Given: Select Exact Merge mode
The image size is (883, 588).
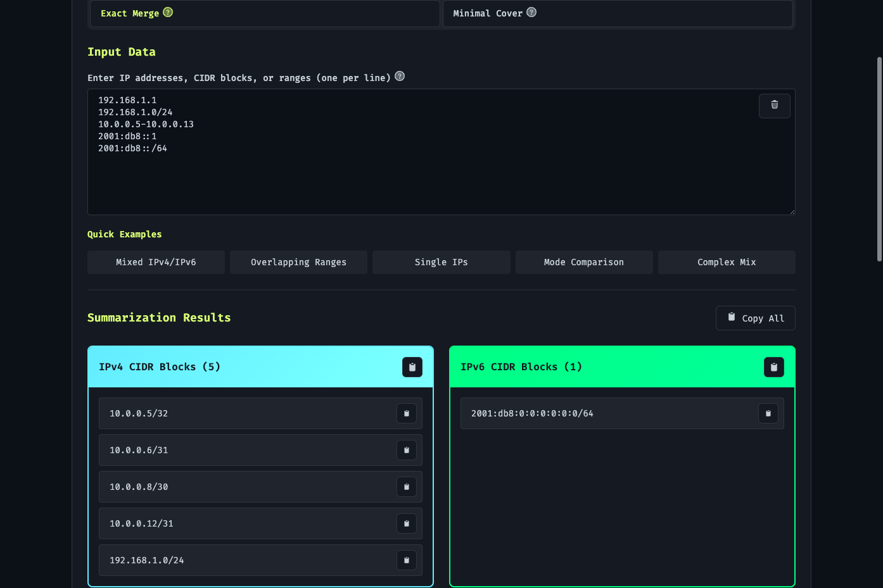Looking at the screenshot, I should click(x=265, y=13).
